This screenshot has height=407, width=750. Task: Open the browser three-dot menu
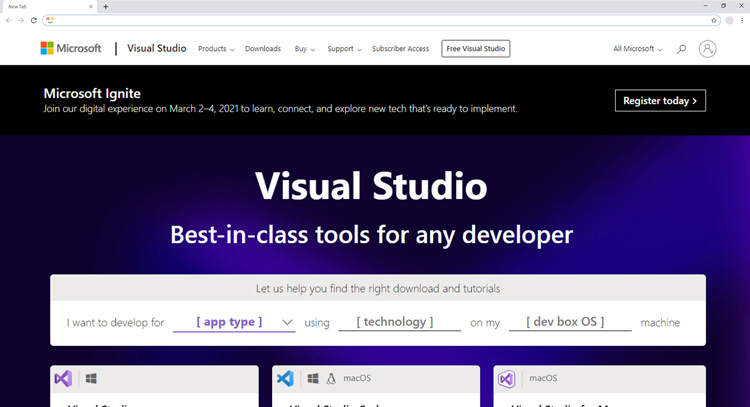(742, 20)
